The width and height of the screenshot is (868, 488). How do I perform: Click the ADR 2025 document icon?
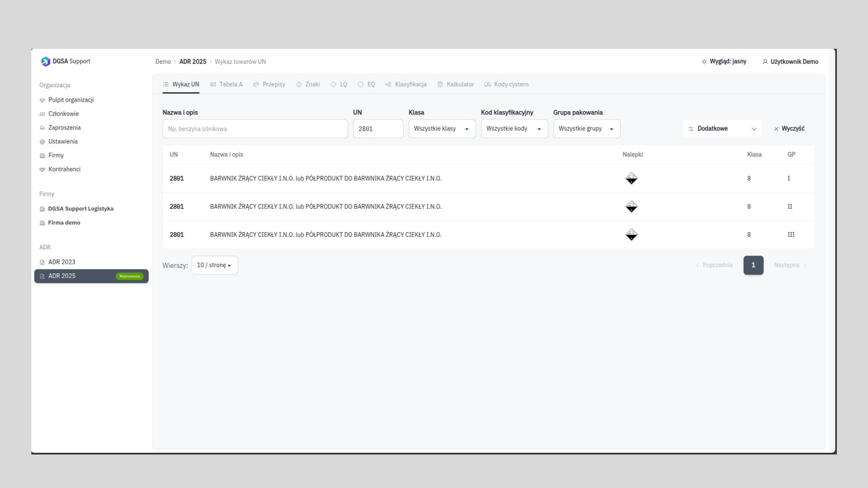(x=42, y=276)
